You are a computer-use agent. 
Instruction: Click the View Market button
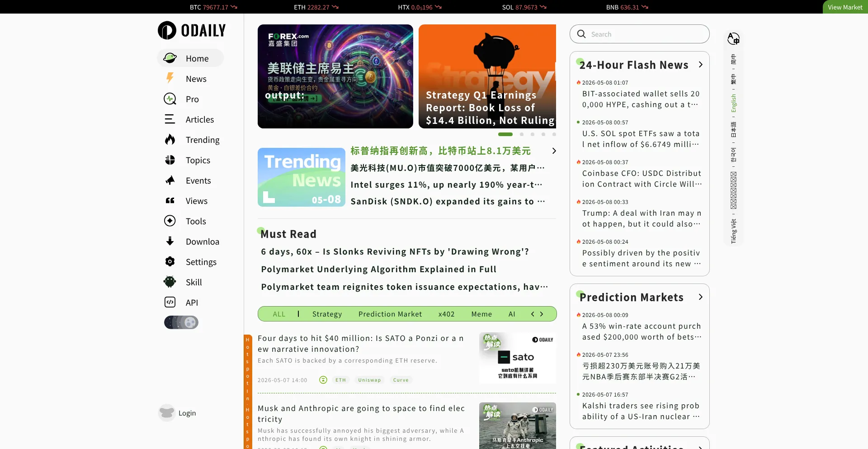click(845, 7)
